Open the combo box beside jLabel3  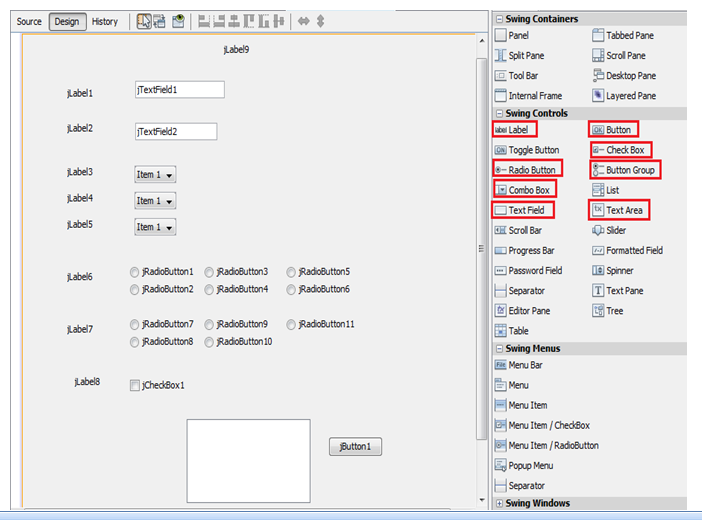click(155, 175)
